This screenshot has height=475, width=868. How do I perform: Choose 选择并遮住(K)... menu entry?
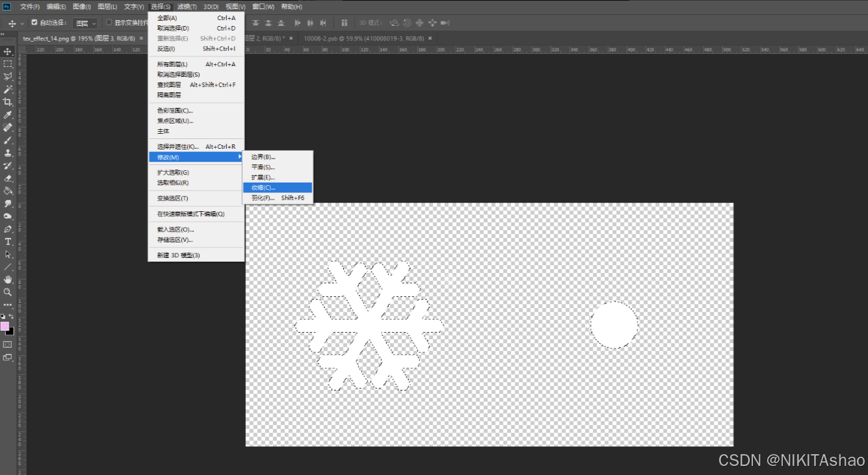(x=196, y=146)
